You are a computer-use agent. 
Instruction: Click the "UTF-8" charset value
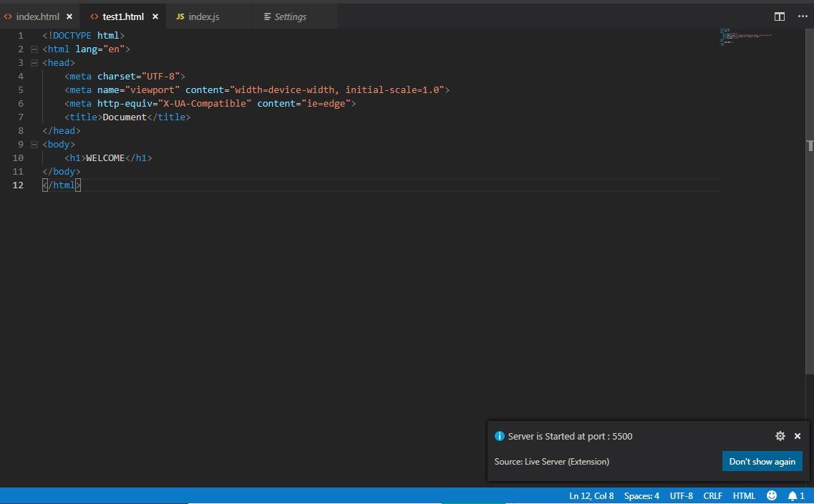[161, 77]
